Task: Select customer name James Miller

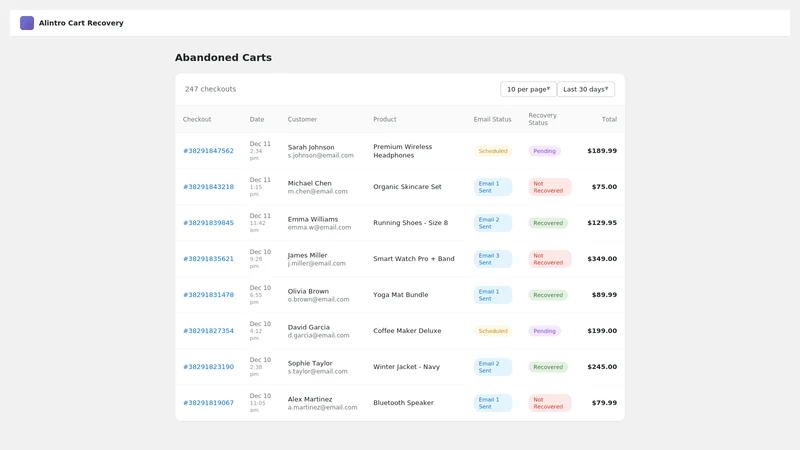Action: pos(307,255)
